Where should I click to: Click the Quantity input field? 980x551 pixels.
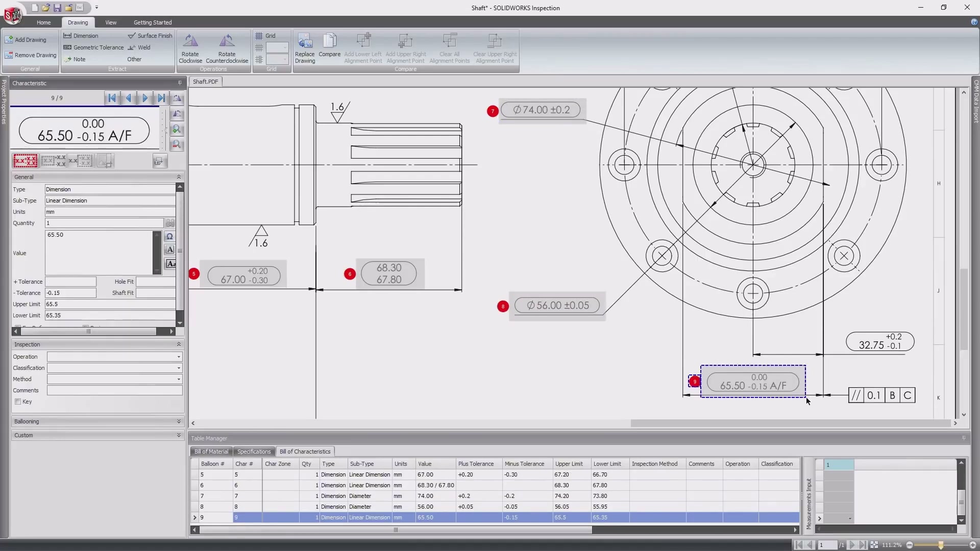pos(104,223)
